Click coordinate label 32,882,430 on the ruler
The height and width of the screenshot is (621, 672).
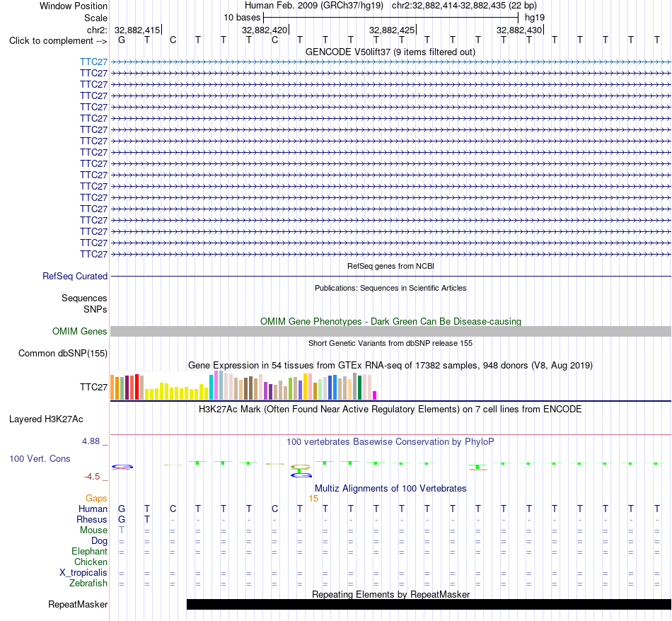coord(519,30)
